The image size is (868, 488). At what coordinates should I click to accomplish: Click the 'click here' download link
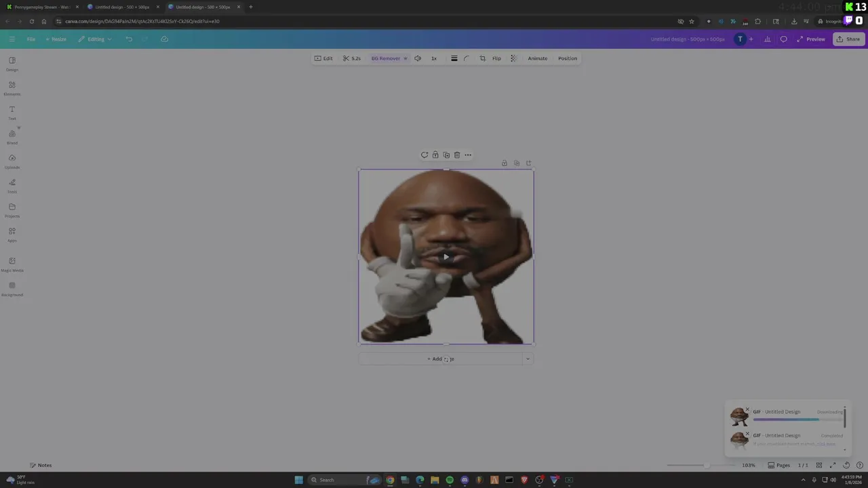826,444
